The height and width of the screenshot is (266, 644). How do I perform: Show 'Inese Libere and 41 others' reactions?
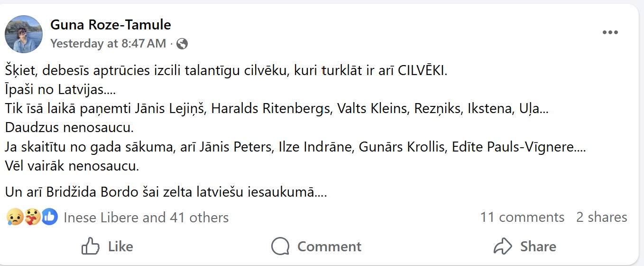click(146, 218)
